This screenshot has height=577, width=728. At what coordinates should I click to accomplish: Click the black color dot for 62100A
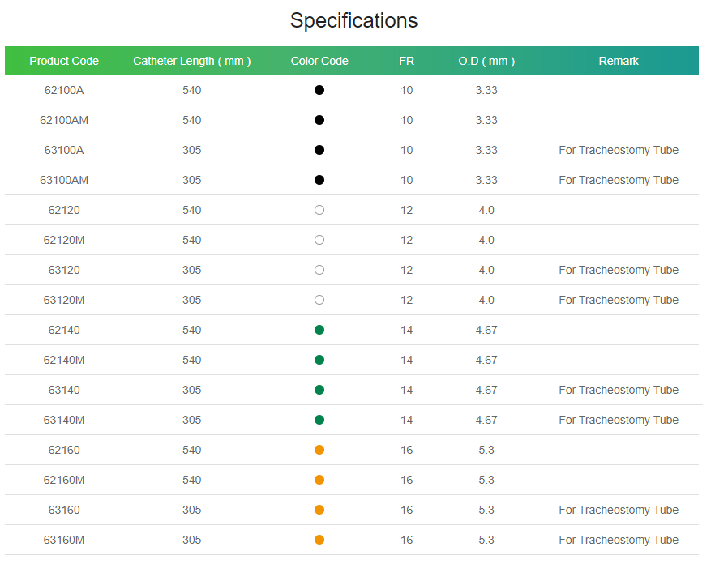click(x=319, y=90)
